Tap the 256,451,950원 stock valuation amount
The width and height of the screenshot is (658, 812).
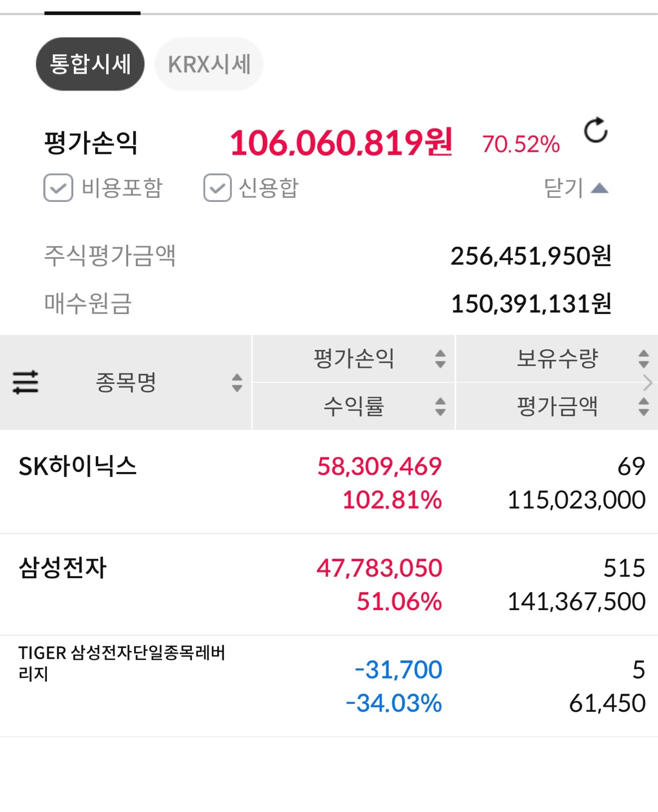click(531, 256)
